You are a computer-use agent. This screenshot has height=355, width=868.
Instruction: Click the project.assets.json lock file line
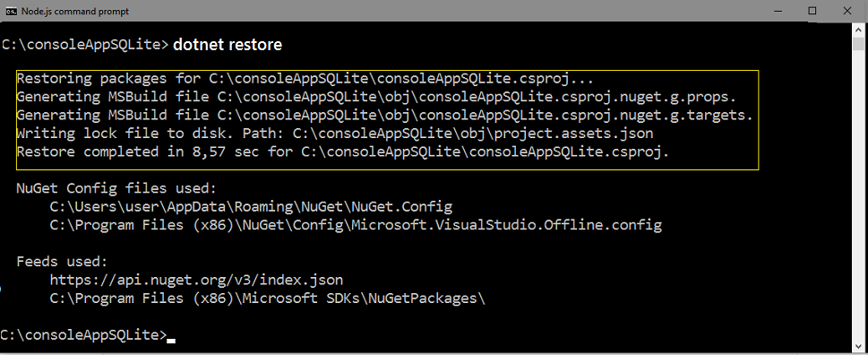pos(335,133)
